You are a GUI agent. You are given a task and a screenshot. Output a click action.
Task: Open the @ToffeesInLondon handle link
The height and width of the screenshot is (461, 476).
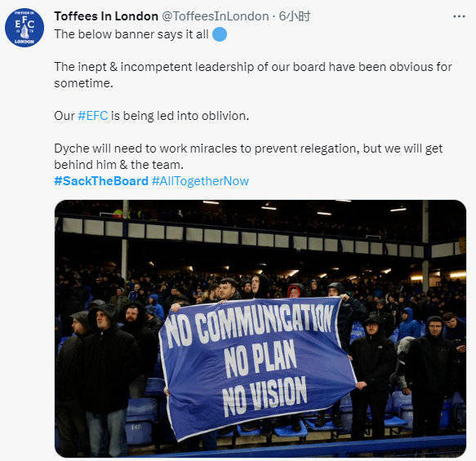coord(216,16)
